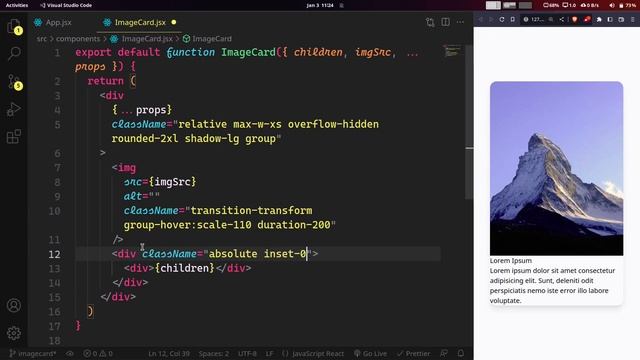640x360 pixels.
Task: Close ImageCard.jsx via the unsaved dot
Action: click(x=173, y=22)
